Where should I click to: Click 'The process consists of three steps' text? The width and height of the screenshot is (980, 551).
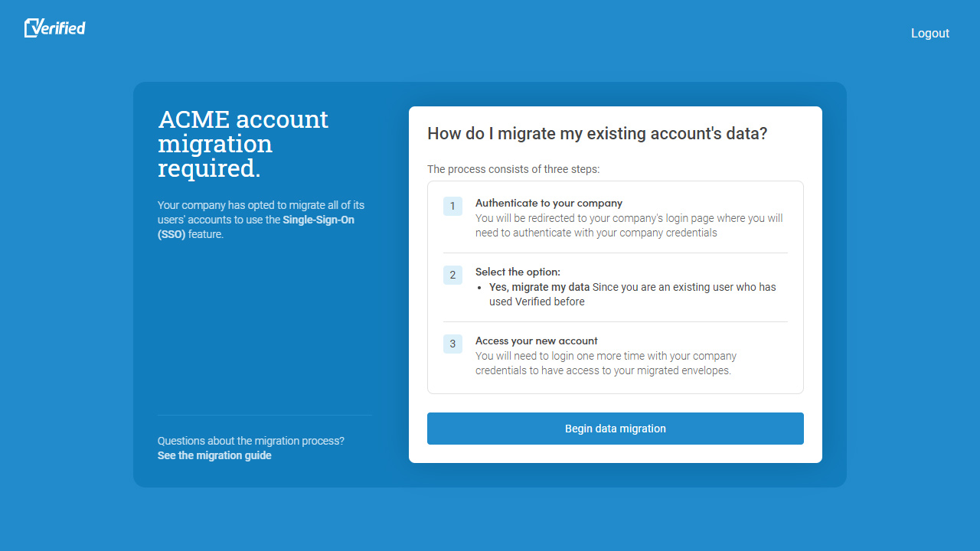(x=514, y=169)
